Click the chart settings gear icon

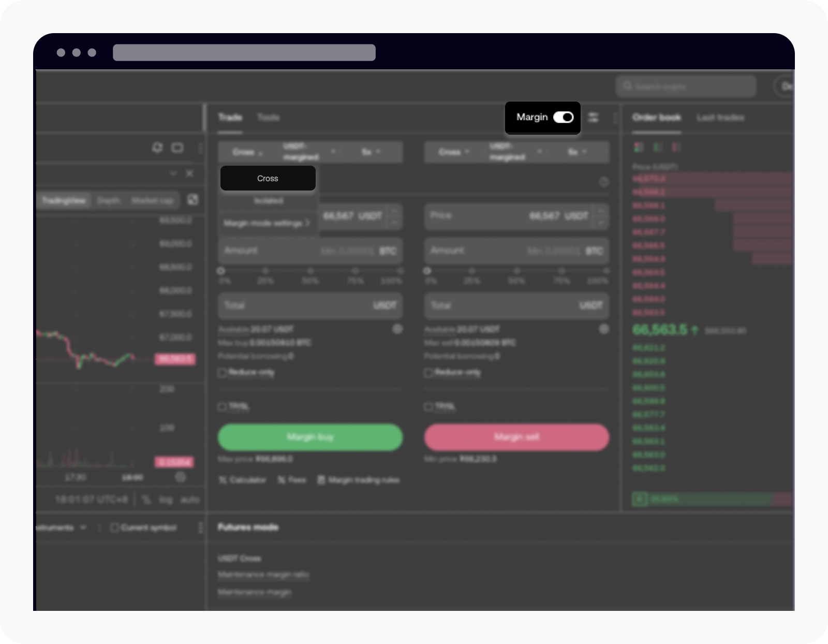coord(180,477)
